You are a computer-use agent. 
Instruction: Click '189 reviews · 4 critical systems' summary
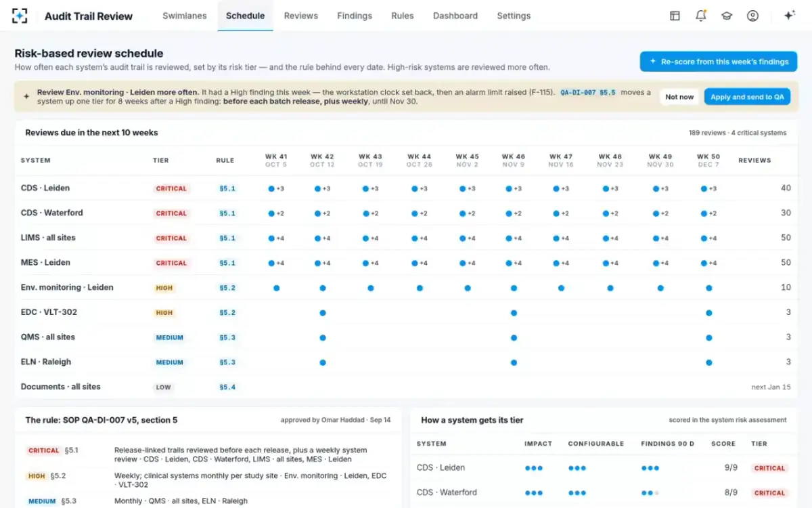coord(738,133)
